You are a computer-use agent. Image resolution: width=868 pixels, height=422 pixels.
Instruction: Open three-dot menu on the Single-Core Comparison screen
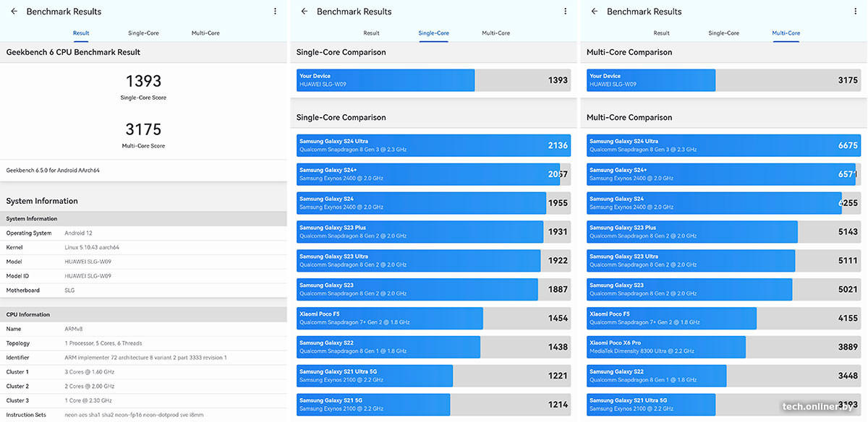pyautogui.click(x=566, y=12)
